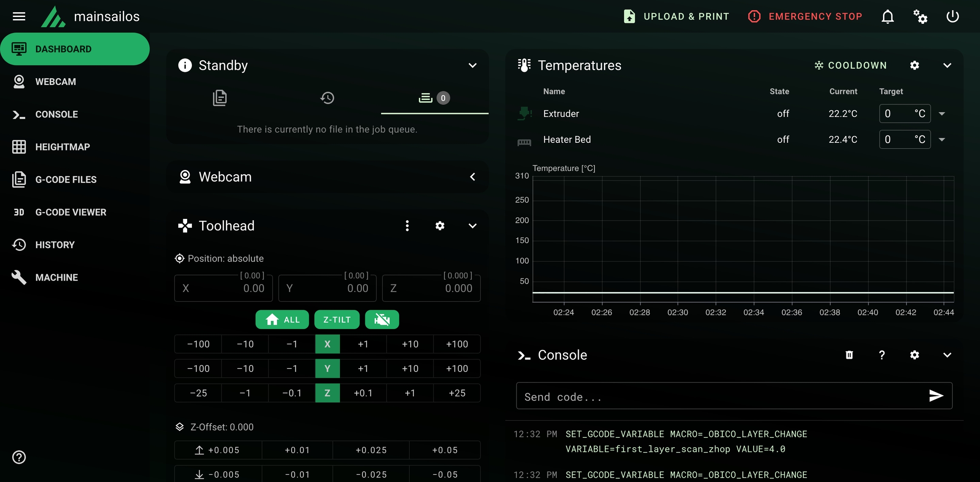Open the console help question mark
The image size is (980, 482).
pyautogui.click(x=882, y=355)
